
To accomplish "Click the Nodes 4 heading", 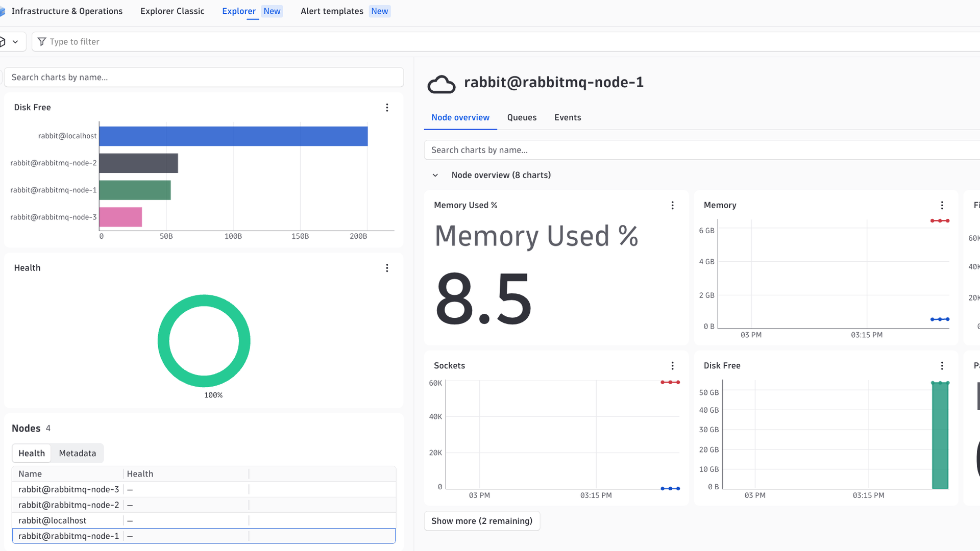I will [x=31, y=429].
